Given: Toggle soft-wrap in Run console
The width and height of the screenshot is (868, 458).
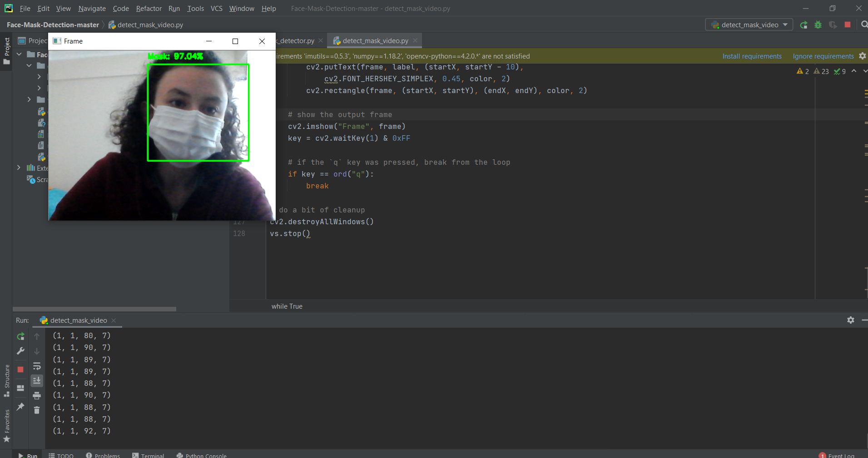Looking at the screenshot, I should [37, 366].
